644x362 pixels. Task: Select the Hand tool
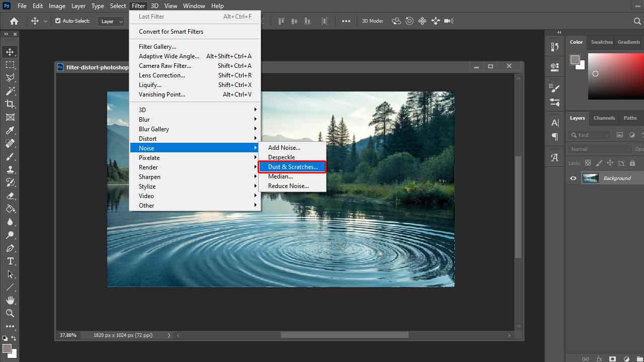[10, 300]
